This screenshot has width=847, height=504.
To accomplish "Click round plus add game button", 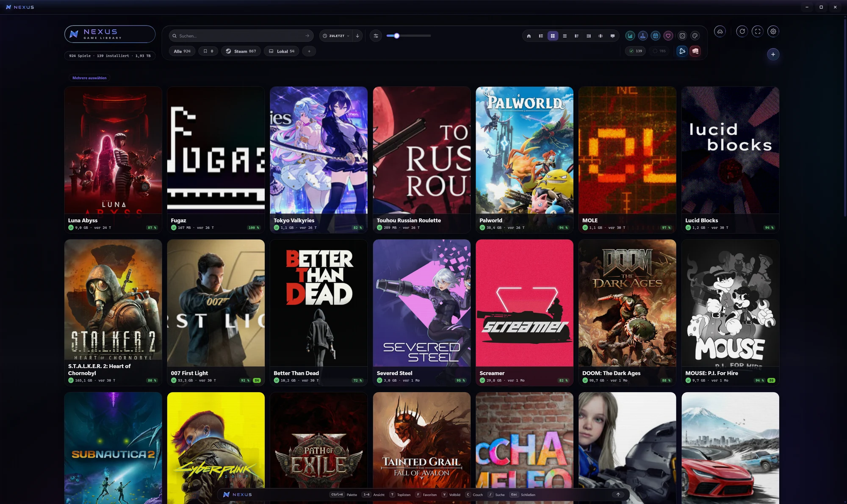I will click(x=773, y=54).
